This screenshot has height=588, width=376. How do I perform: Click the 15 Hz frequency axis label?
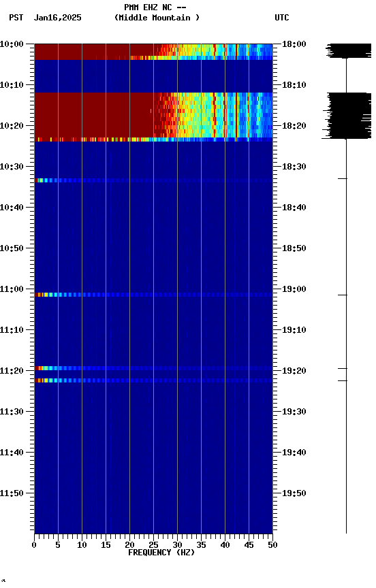[x=106, y=545]
